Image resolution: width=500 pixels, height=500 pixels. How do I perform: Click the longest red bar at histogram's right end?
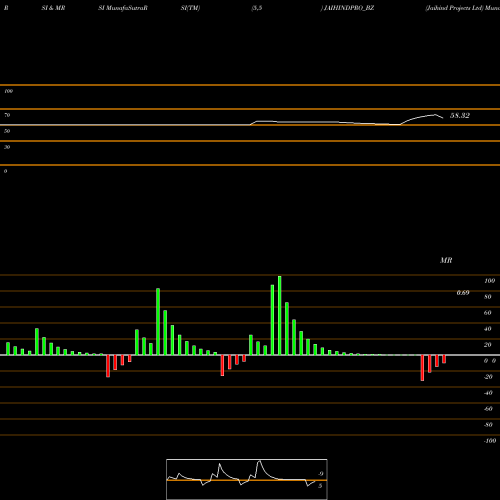point(422,368)
